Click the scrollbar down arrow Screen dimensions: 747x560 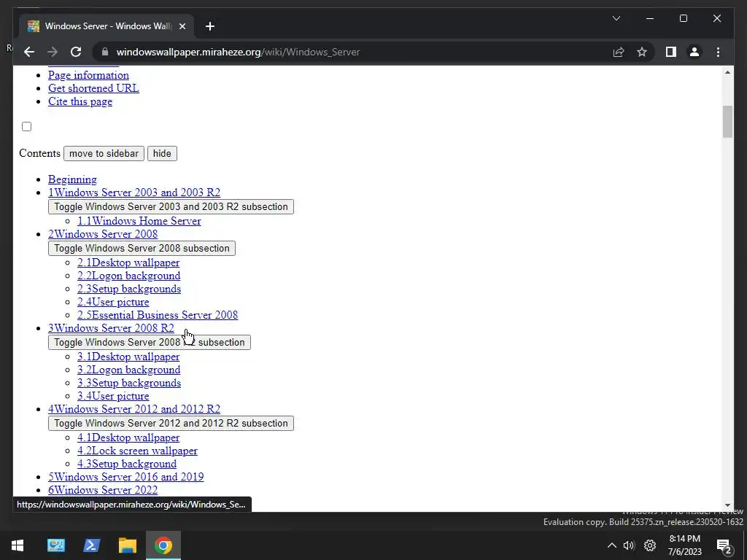point(727,505)
